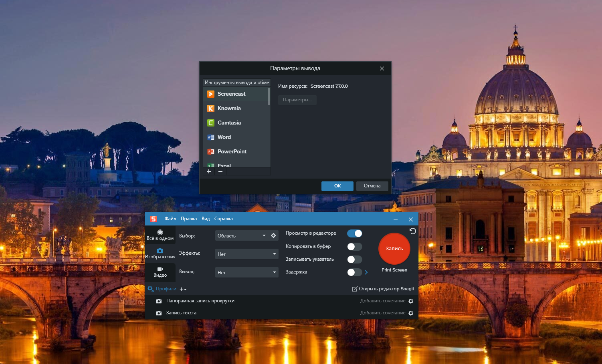This screenshot has height=364, width=602.
Task: Add a new output with the plus icon
Action: coord(208,171)
